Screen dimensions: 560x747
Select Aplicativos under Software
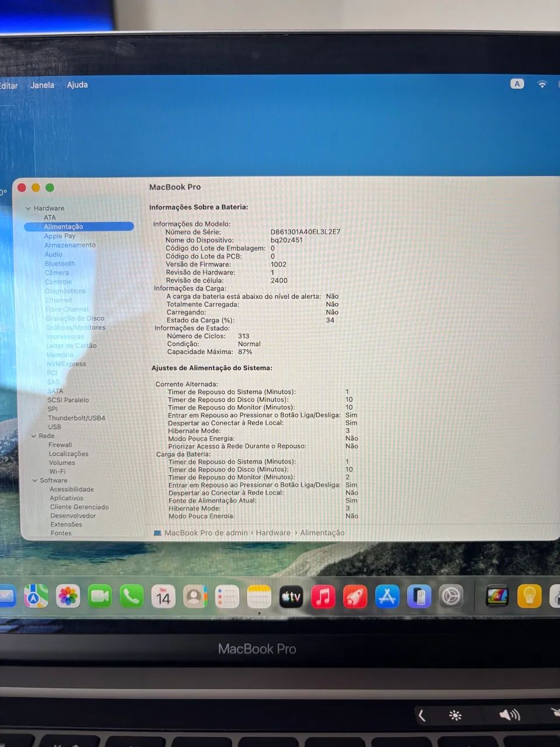(x=66, y=498)
